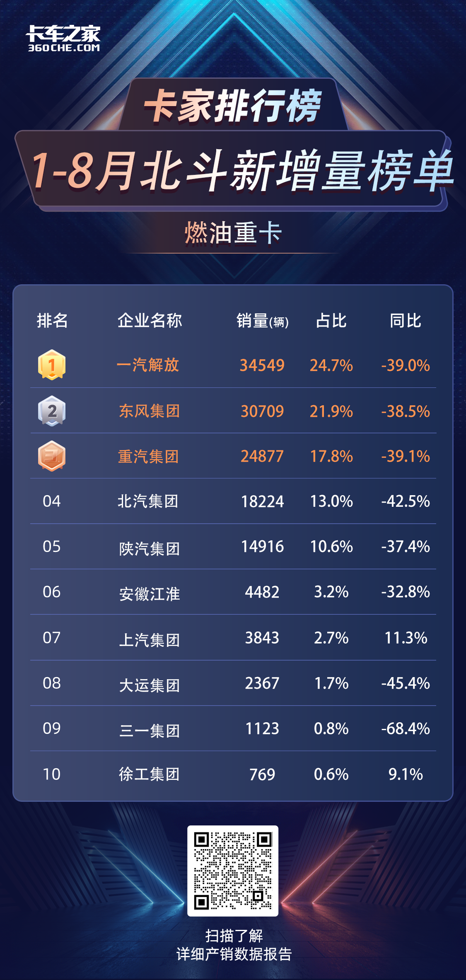The width and height of the screenshot is (466, 980).
Task: Click the bronze third-place medal icon
Action: tap(52, 456)
